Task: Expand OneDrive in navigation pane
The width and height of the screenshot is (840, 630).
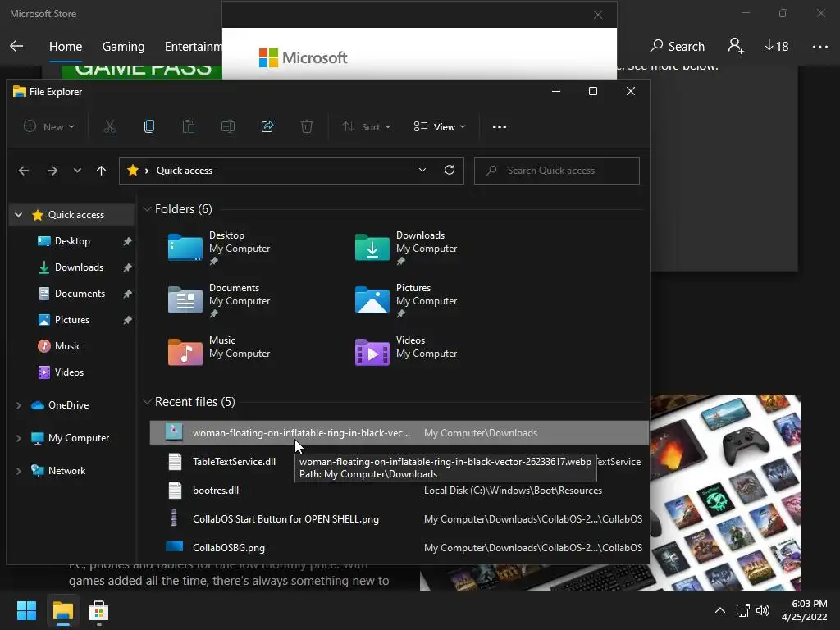Action: [x=18, y=405]
